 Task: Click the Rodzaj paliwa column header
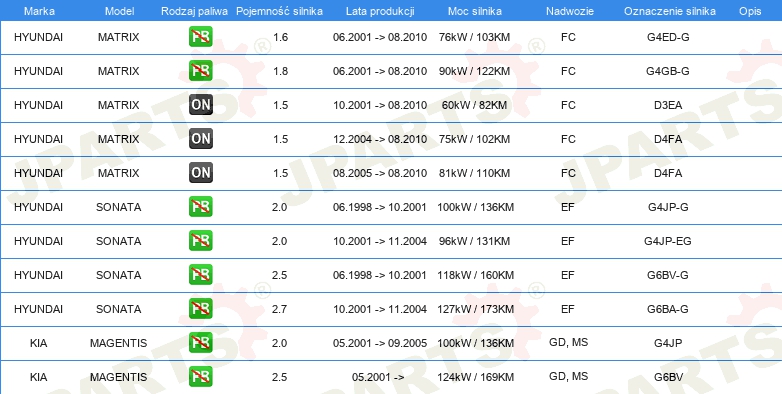[x=195, y=11]
